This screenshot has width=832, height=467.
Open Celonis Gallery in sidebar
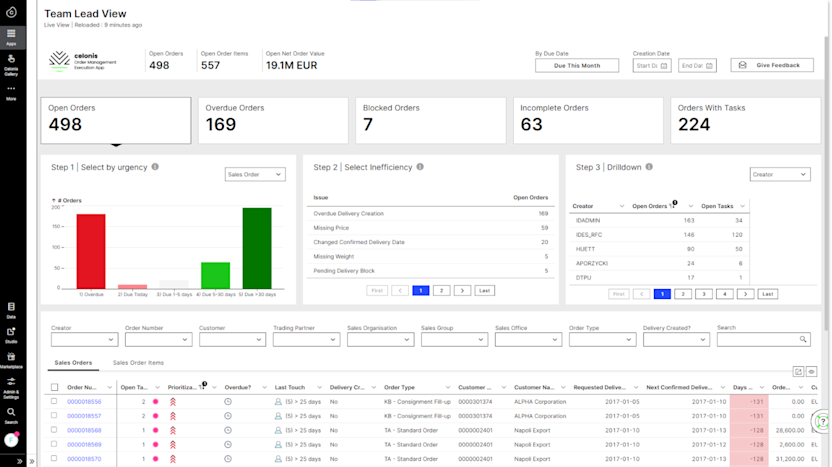[11, 65]
